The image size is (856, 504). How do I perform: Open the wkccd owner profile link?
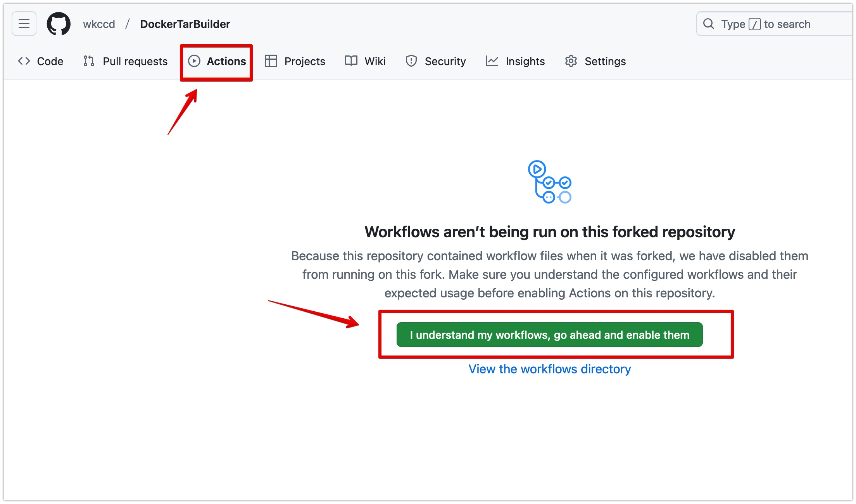coord(99,24)
